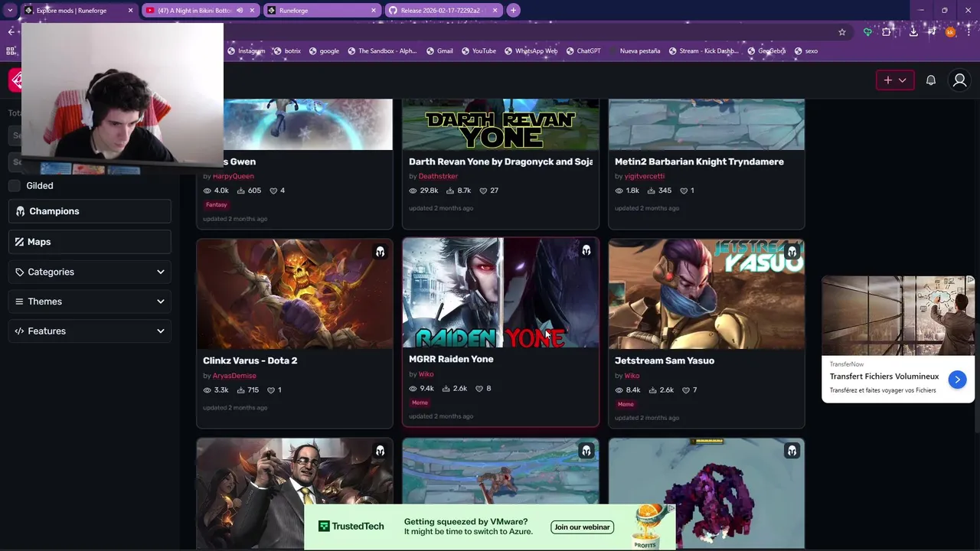Open author AryasDemise's profile link
Image resolution: width=980 pixels, height=551 pixels.
pos(234,376)
